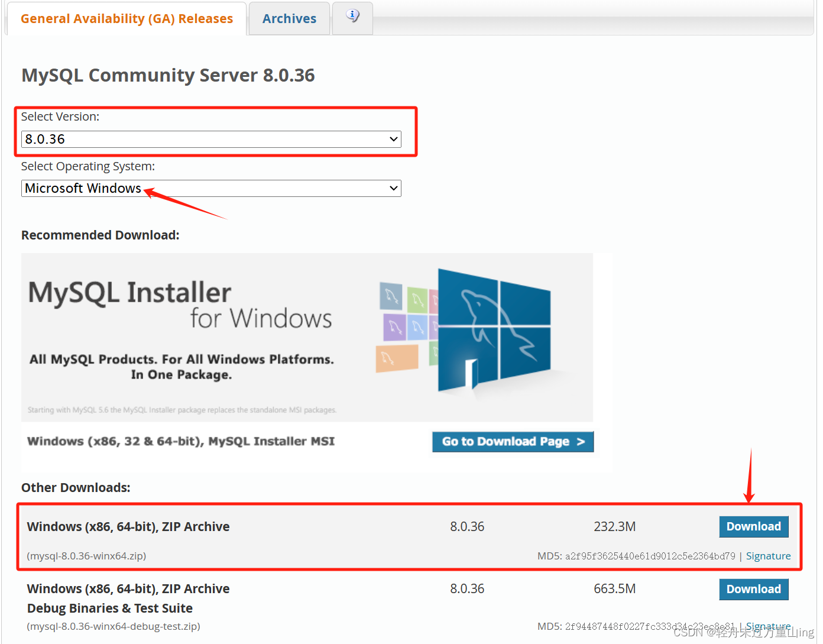Open the Select Operating System dropdown
Viewport: 823px width, 644px height.
point(211,189)
